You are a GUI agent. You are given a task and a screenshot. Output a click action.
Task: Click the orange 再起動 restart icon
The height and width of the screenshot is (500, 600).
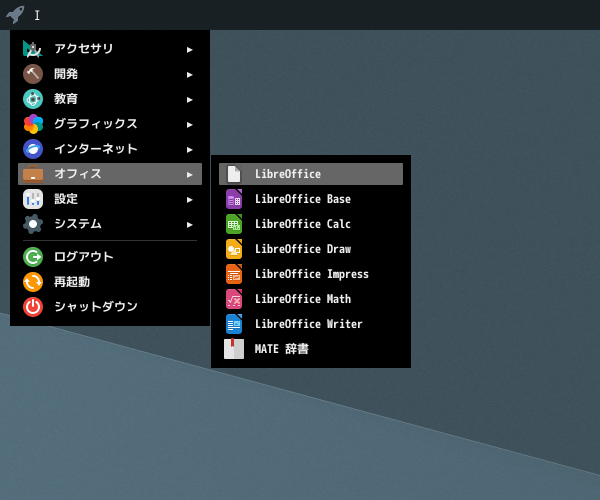tap(33, 282)
